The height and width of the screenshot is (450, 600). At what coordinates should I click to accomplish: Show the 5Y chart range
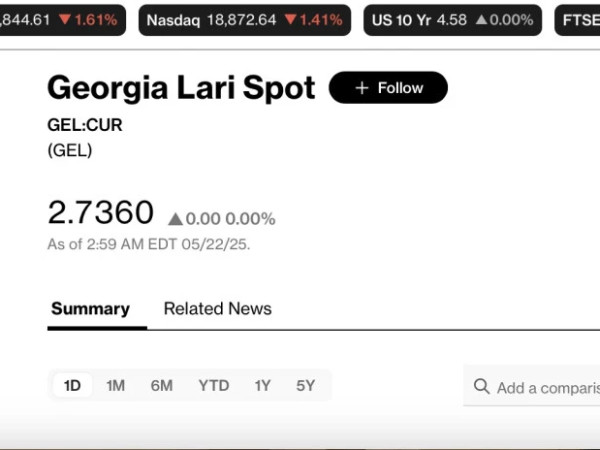click(x=305, y=385)
